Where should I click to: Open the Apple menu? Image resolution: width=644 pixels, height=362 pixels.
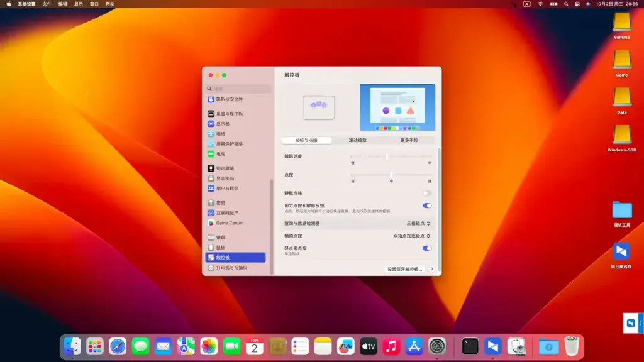coord(9,4)
